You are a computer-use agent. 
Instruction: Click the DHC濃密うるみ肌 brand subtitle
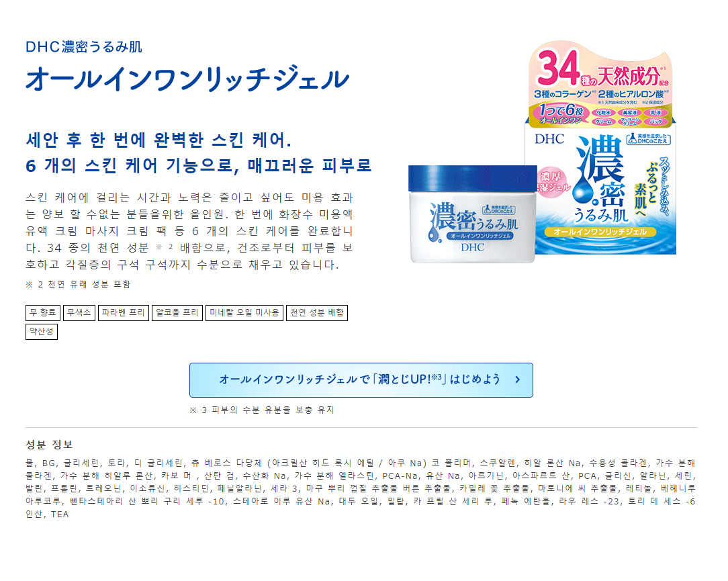[x=84, y=47]
